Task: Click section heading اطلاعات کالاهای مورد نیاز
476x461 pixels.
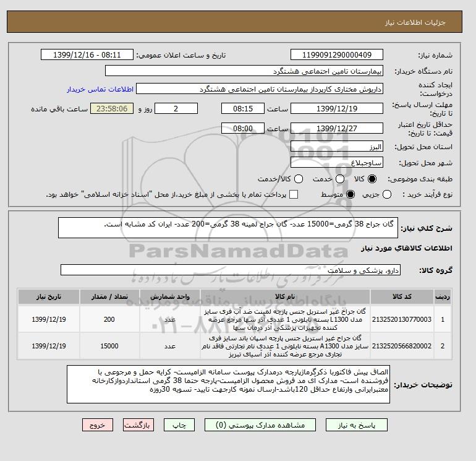Action: [x=407, y=248]
